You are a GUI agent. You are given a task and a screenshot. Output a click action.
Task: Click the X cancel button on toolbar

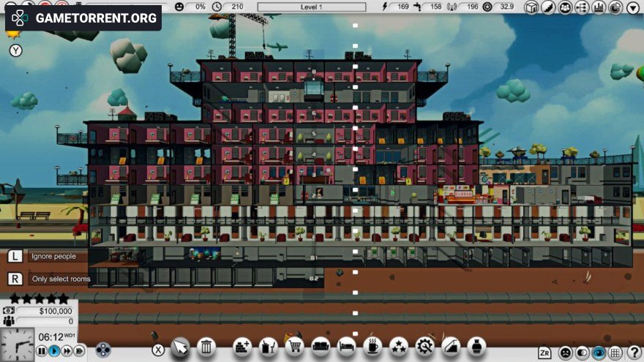[158, 350]
